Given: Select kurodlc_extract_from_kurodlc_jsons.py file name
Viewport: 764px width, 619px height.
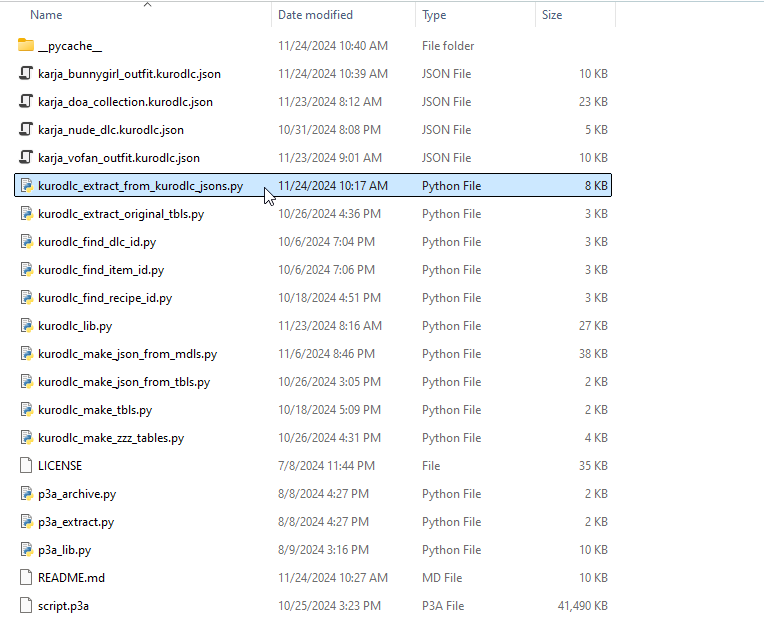Looking at the screenshot, I should click(x=140, y=186).
